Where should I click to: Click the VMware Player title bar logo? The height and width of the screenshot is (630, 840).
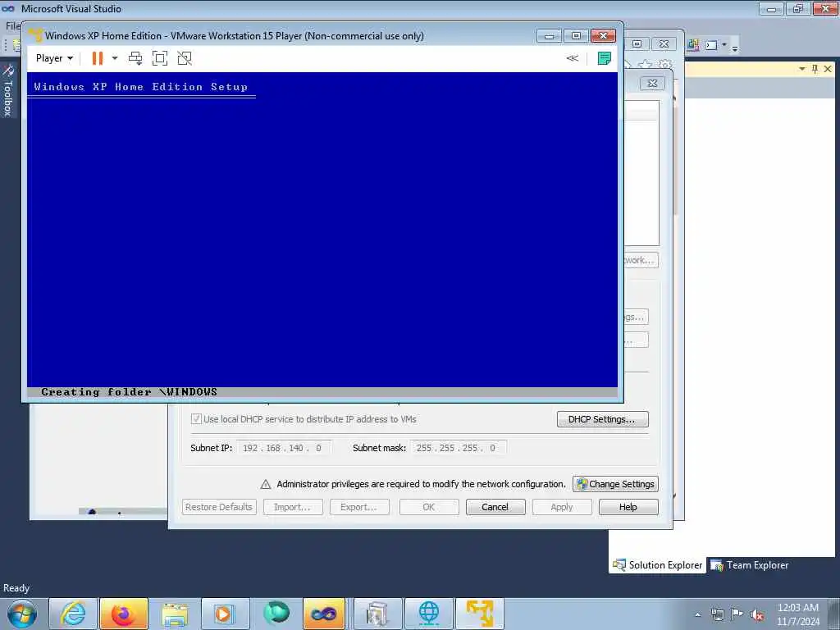point(34,36)
